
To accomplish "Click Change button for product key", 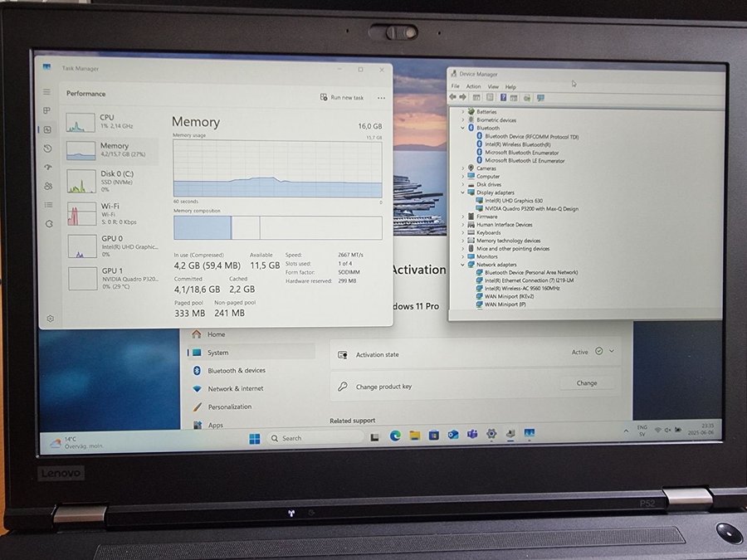I will click(x=587, y=382).
